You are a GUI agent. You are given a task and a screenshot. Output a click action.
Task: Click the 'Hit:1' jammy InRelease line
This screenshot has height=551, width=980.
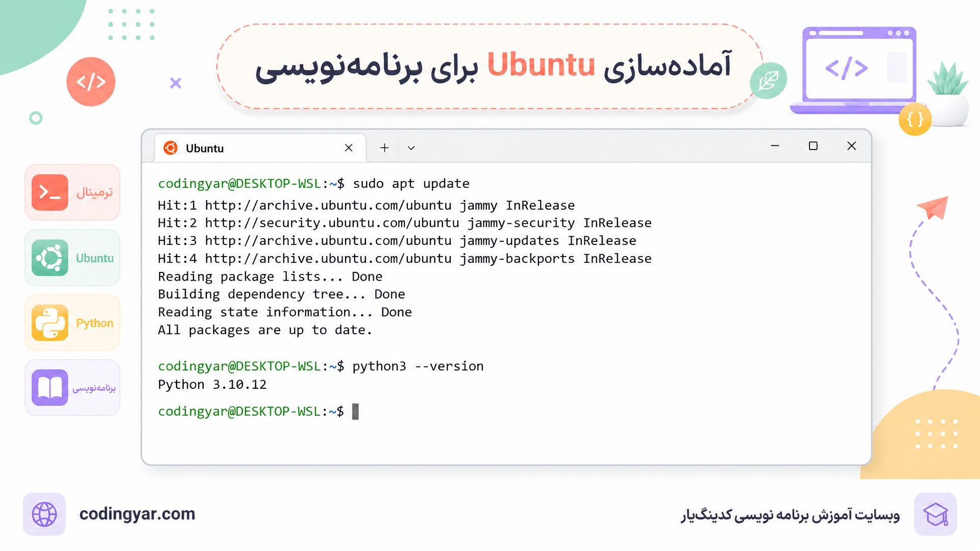point(366,205)
